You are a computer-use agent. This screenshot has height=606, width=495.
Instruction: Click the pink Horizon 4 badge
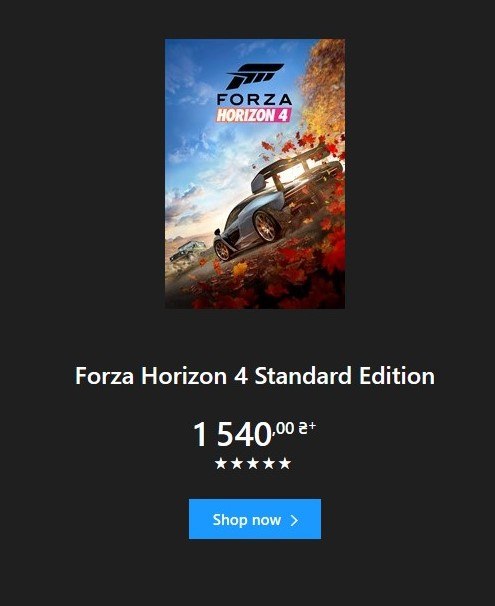click(253, 115)
